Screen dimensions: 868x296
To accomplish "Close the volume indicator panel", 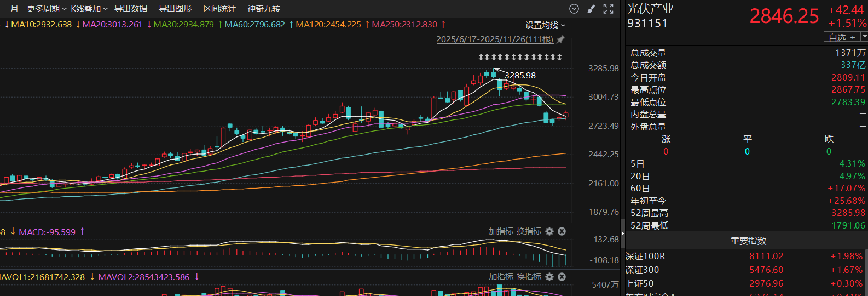I will click(562, 277).
